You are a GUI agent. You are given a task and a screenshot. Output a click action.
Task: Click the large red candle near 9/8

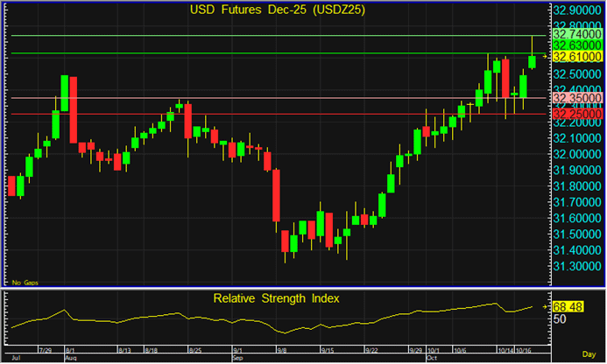tap(275, 194)
